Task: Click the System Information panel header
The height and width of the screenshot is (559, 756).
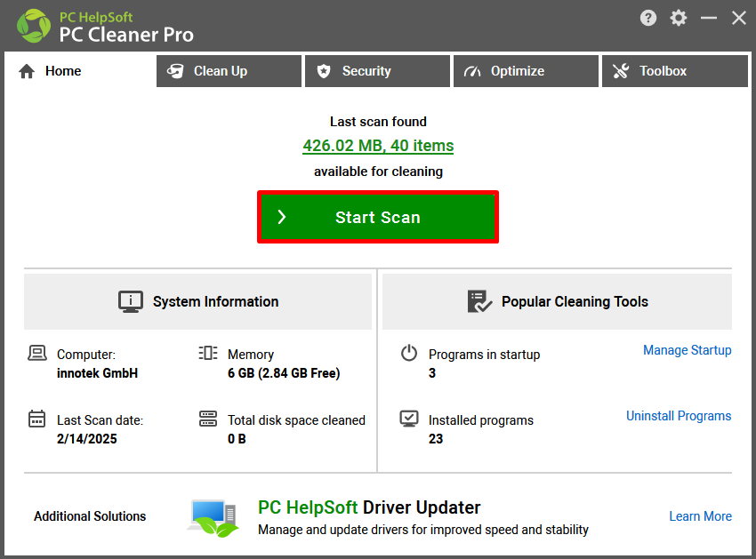Action: 197,301
